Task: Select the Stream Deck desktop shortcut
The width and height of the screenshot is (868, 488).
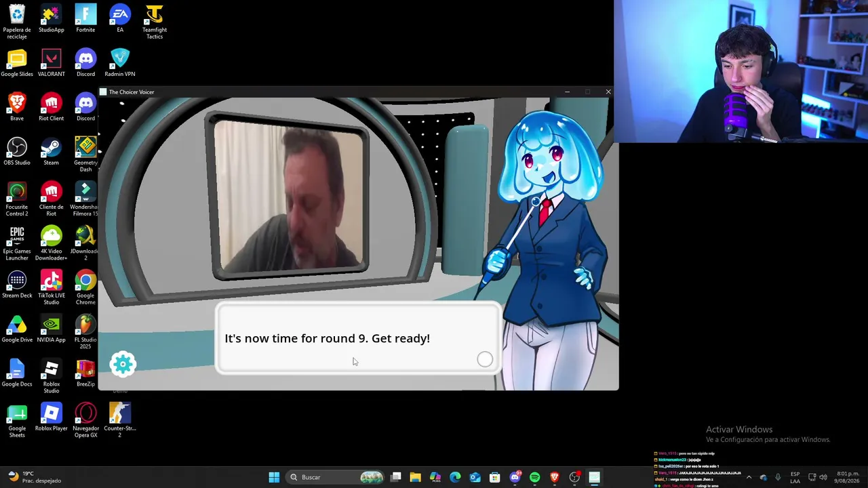Action: point(17,285)
